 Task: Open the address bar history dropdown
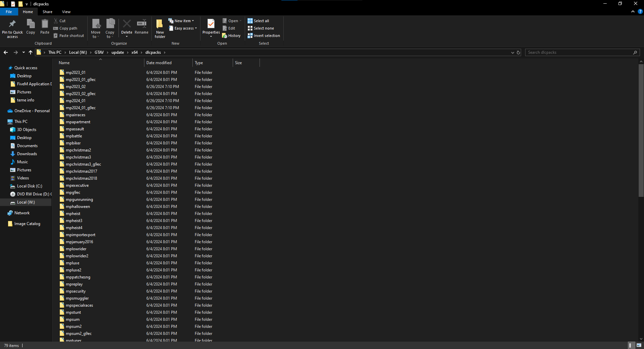pyautogui.click(x=512, y=52)
